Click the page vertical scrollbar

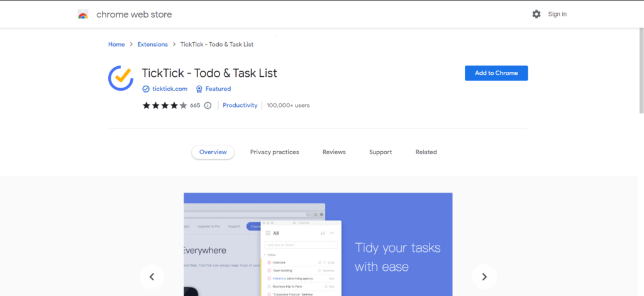point(641,70)
